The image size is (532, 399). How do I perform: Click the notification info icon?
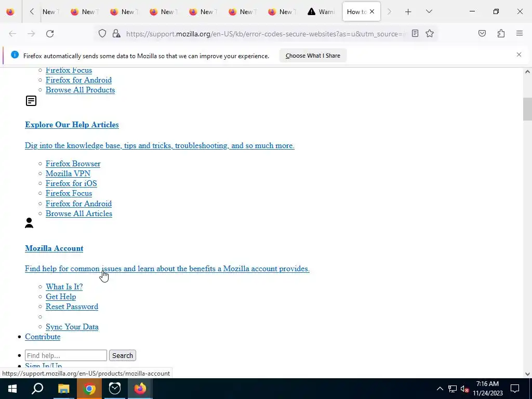(15, 55)
